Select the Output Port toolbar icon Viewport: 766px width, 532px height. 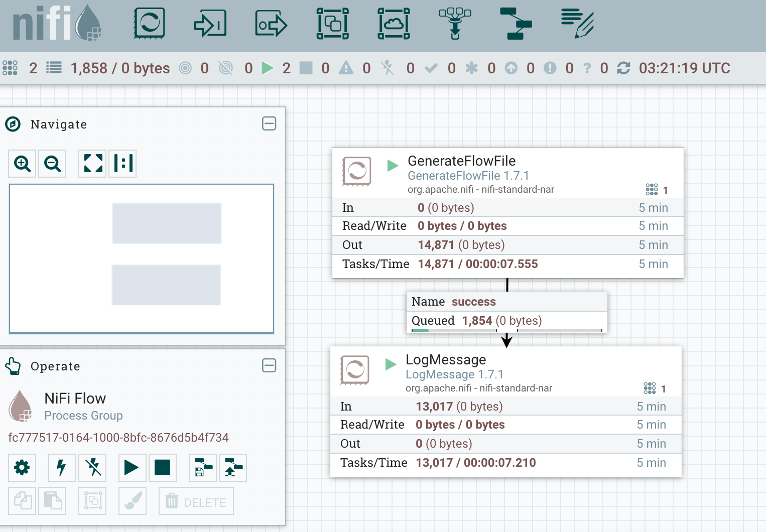(271, 24)
